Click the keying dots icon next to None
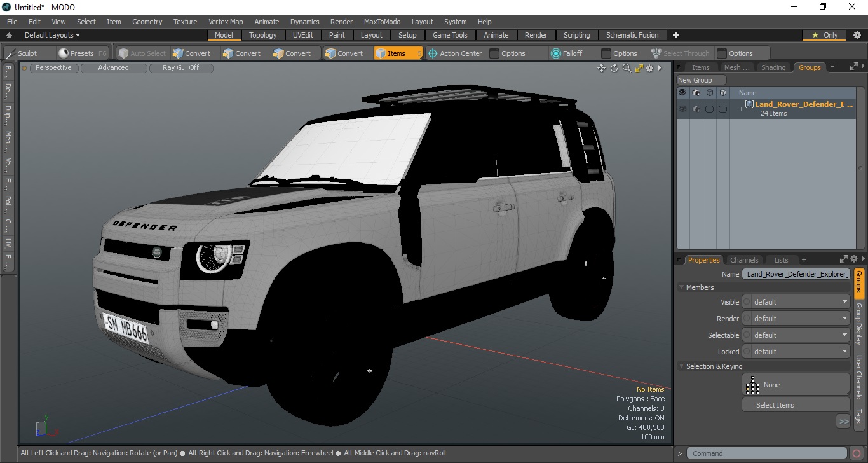The width and height of the screenshot is (868, 463). pos(752,385)
